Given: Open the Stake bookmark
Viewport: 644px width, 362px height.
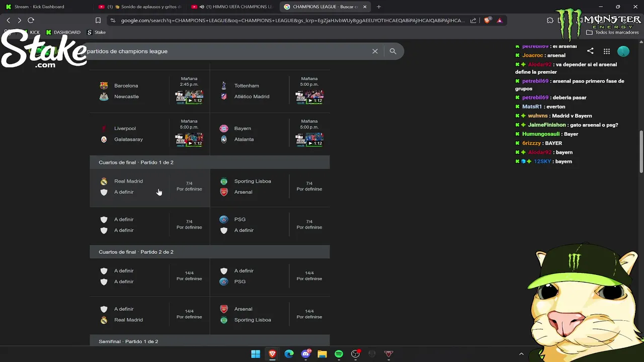Looking at the screenshot, I should tap(97, 32).
